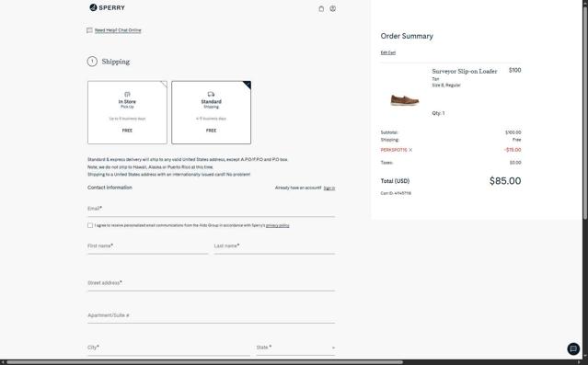Click the Cart ID text

(x=396, y=193)
